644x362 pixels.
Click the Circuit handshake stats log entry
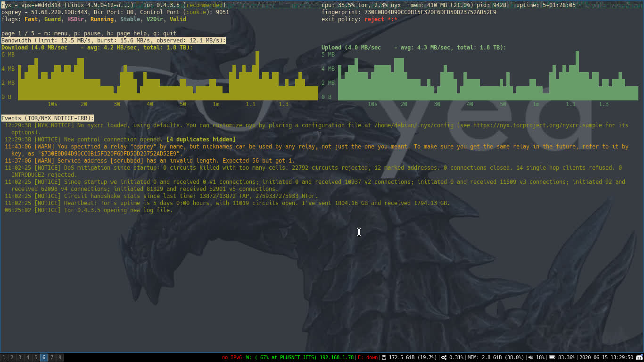click(x=161, y=196)
